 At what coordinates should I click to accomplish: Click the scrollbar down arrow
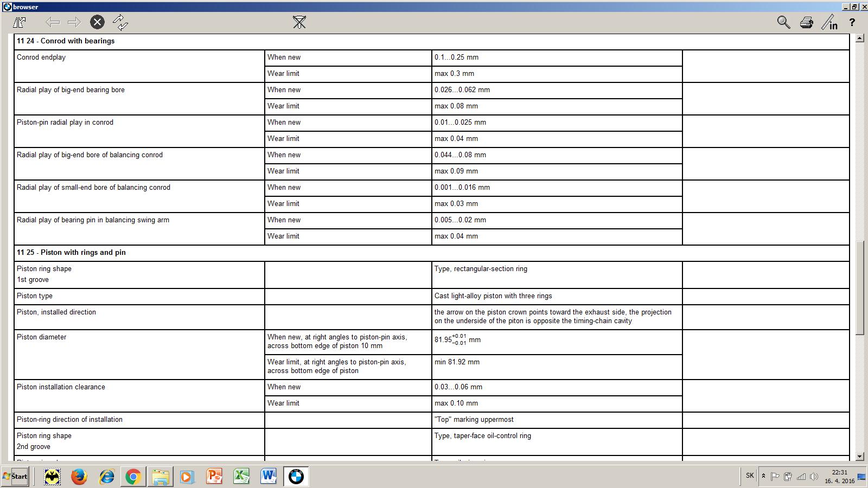859,457
